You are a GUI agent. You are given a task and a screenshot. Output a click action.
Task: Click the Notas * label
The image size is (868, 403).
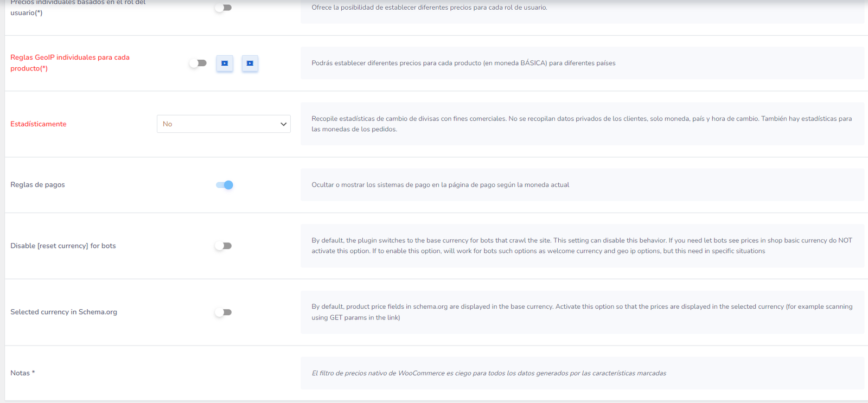[x=22, y=373]
